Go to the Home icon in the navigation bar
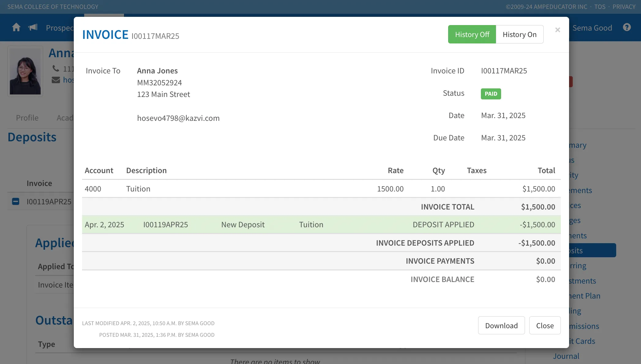The width and height of the screenshot is (641, 364). tap(16, 28)
